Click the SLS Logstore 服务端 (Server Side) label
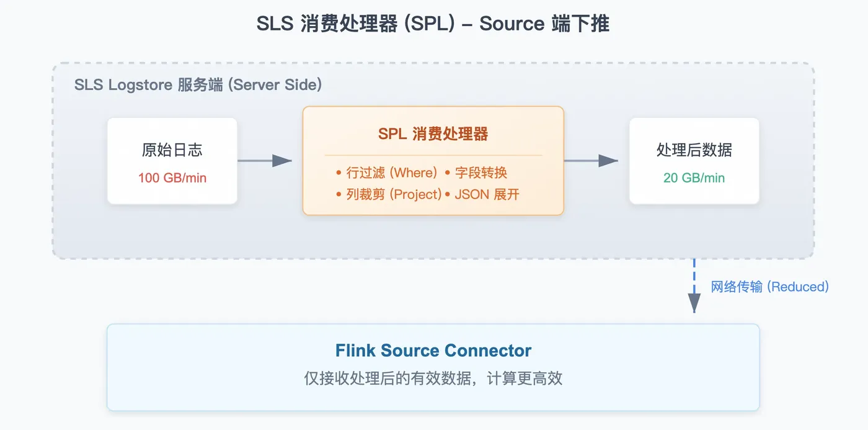The height and width of the screenshot is (430, 868). pos(198,85)
